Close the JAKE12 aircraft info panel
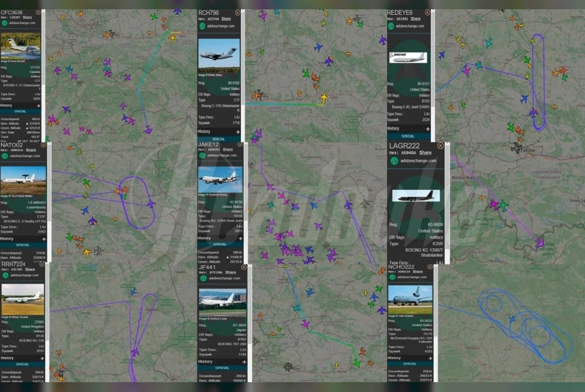This screenshot has height=392, width=585. coord(240,145)
